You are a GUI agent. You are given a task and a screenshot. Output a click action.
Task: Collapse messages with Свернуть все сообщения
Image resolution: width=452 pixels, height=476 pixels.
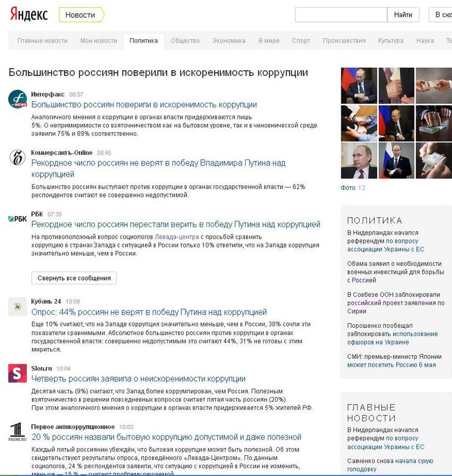click(x=74, y=278)
